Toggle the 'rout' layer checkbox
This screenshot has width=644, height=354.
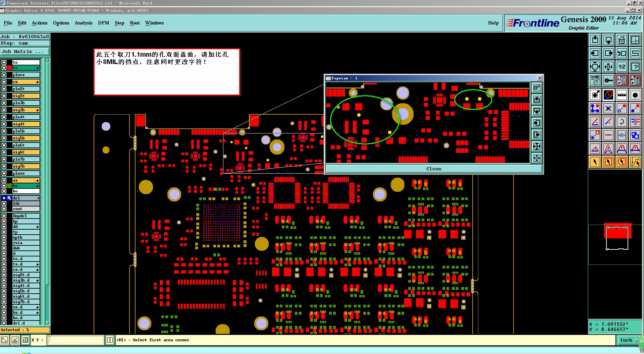[4, 209]
